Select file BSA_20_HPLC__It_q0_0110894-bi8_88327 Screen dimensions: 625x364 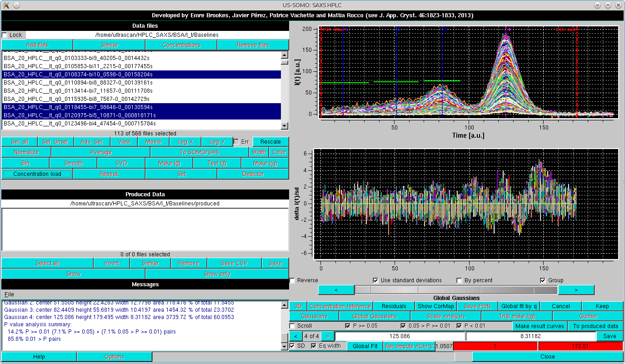click(x=141, y=83)
